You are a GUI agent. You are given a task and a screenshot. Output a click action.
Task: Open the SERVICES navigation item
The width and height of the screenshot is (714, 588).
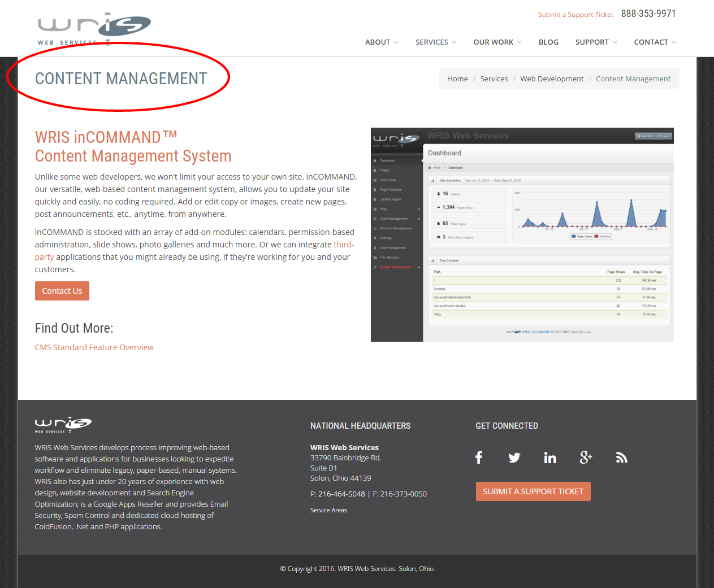tap(432, 42)
